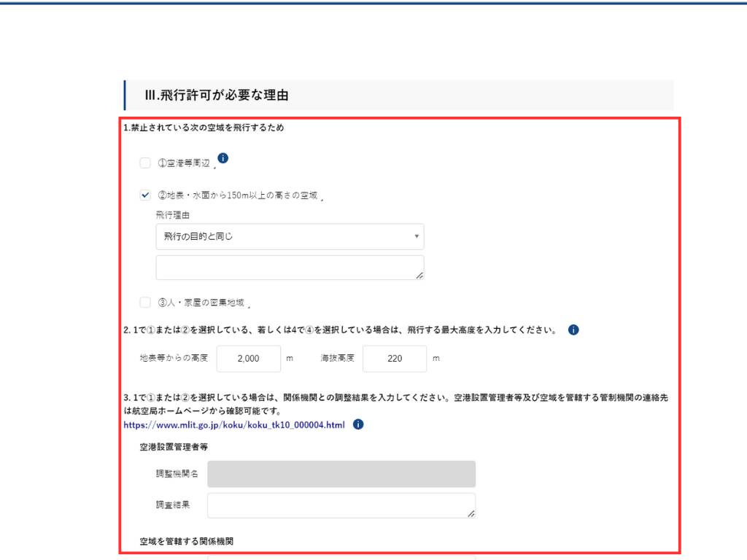Click the ③人・家屋の密集地域 label text
This screenshot has width=747, height=560.
coord(201,303)
